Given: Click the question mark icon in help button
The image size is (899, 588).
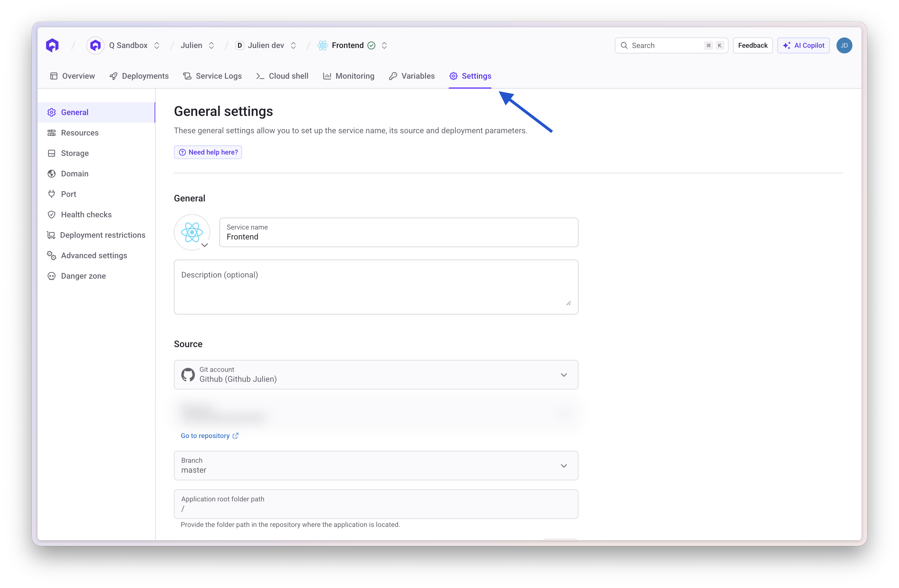Looking at the screenshot, I should click(182, 152).
